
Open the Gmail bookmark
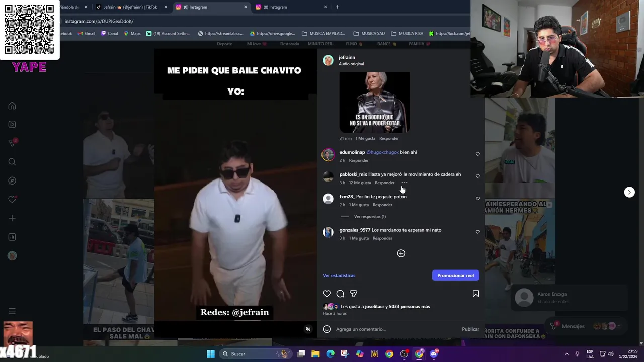(86, 34)
